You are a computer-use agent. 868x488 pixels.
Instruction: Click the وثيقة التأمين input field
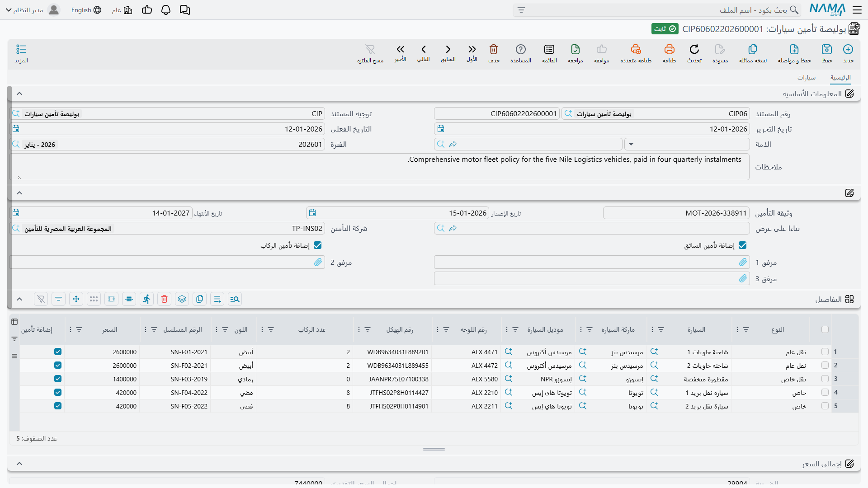click(x=676, y=213)
